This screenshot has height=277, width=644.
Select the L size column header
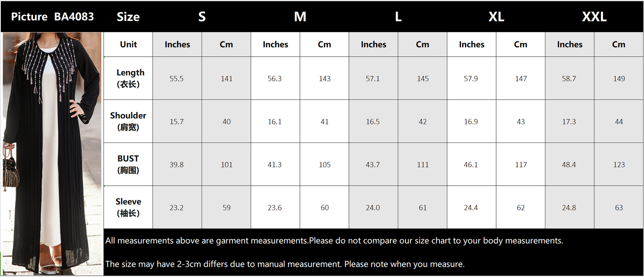[x=398, y=17]
